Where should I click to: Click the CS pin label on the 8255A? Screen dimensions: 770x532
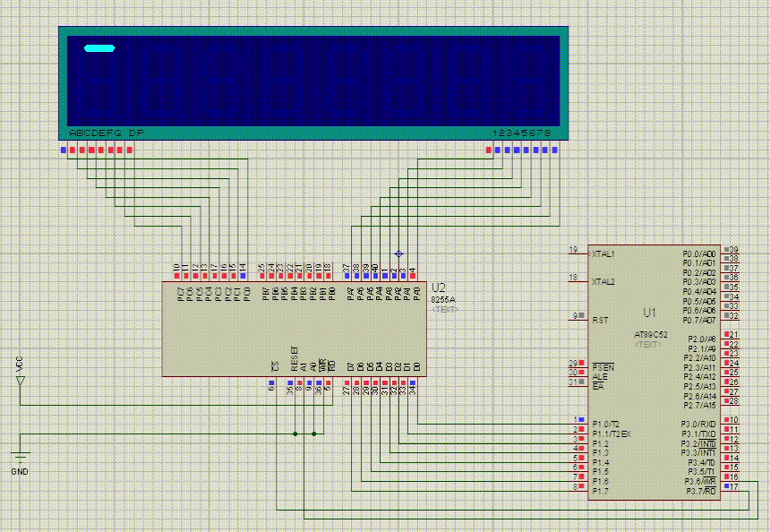tap(276, 366)
